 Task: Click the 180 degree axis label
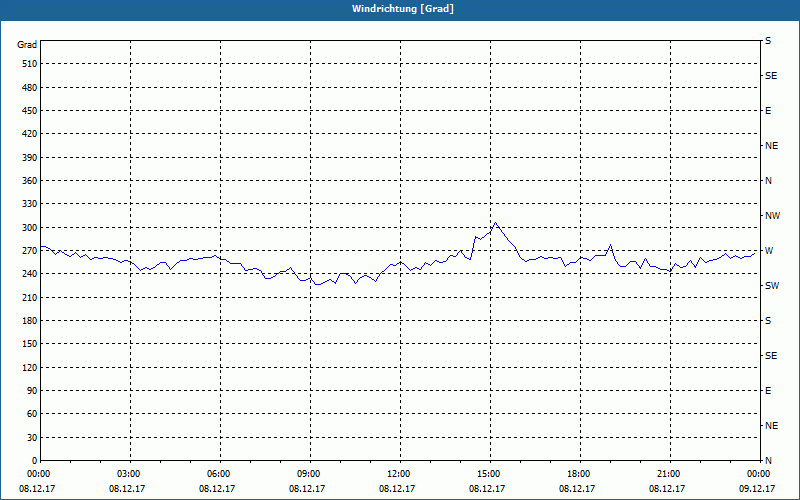(30, 321)
